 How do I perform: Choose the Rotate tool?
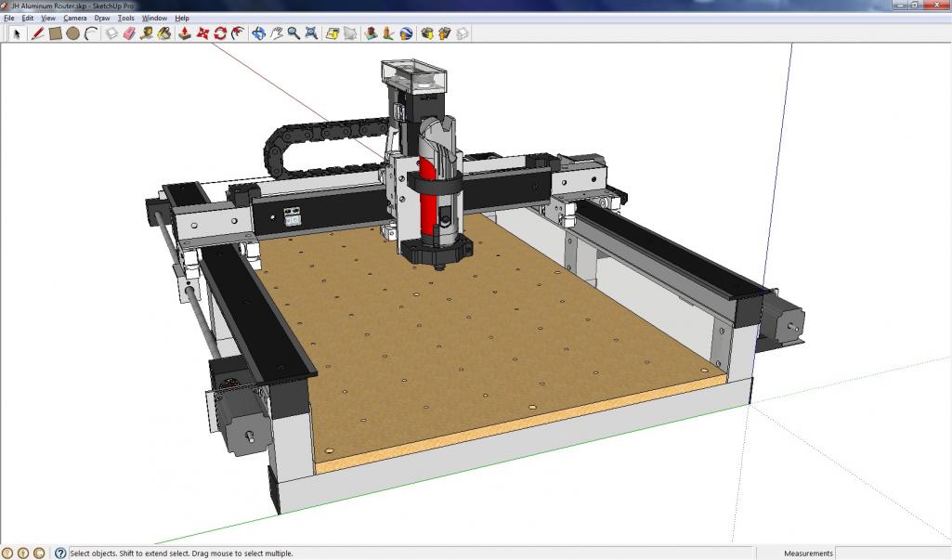pyautogui.click(x=220, y=33)
